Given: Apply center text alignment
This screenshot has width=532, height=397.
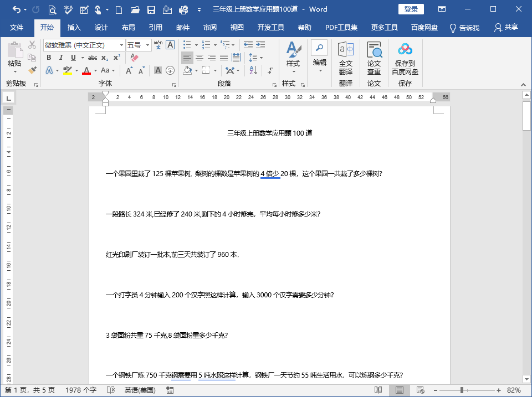Looking at the screenshot, I should tap(199, 58).
